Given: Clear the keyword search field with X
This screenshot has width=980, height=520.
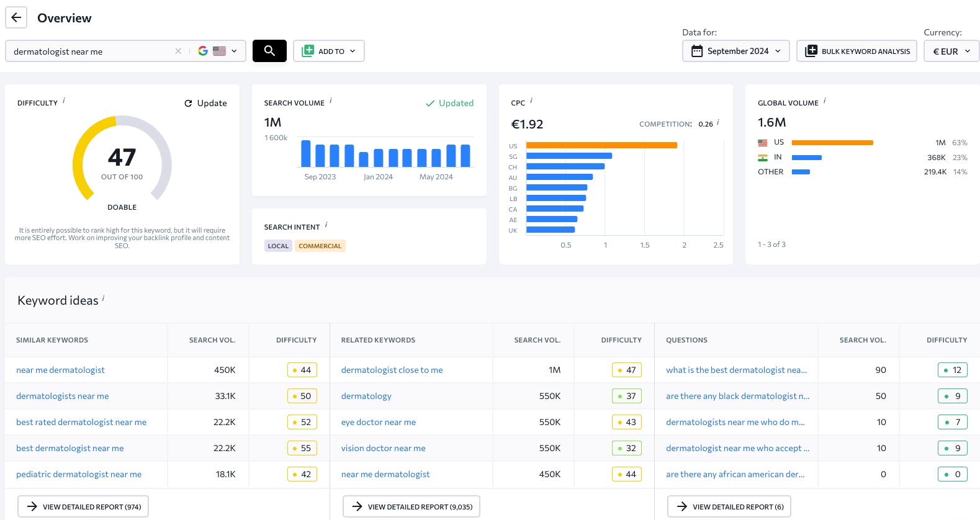Looking at the screenshot, I should tap(178, 51).
